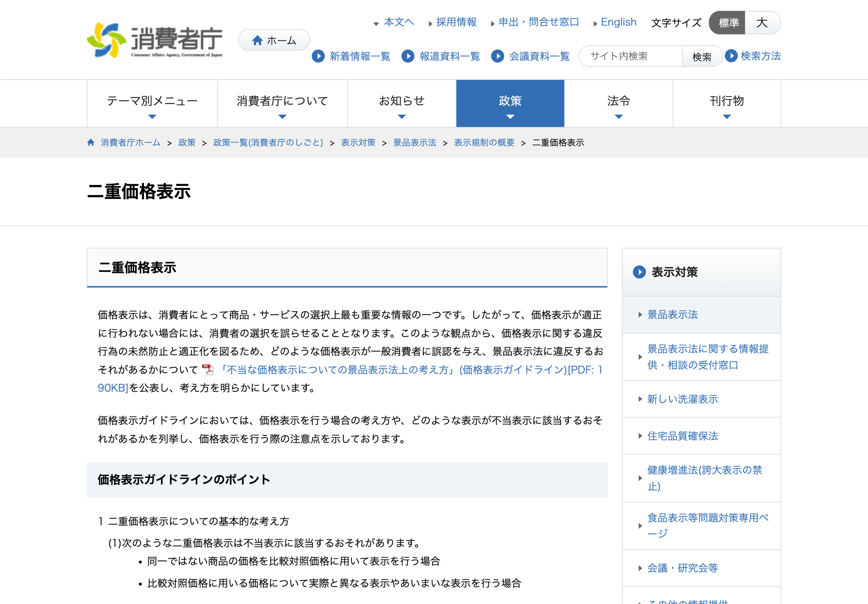Open 政策一覧(消費者庁のしごと) breadcrumb link
The width and height of the screenshot is (868, 604).
coord(268,143)
